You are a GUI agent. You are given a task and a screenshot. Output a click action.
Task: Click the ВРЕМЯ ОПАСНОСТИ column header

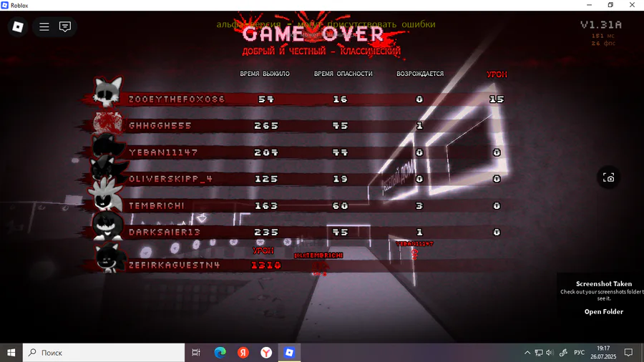pos(343,74)
